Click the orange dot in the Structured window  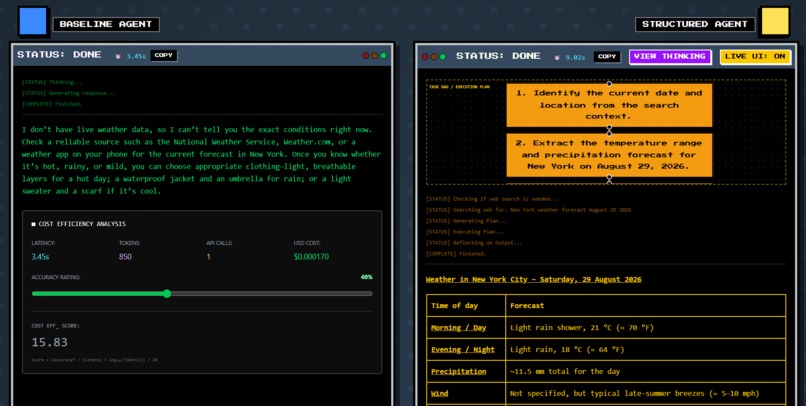tap(434, 57)
